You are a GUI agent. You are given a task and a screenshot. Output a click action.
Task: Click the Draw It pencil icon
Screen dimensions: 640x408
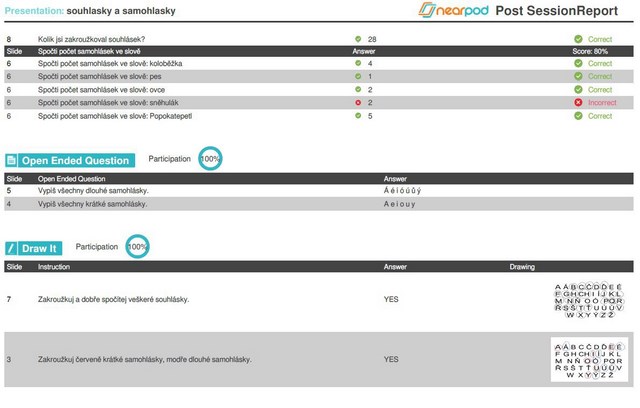(x=11, y=247)
